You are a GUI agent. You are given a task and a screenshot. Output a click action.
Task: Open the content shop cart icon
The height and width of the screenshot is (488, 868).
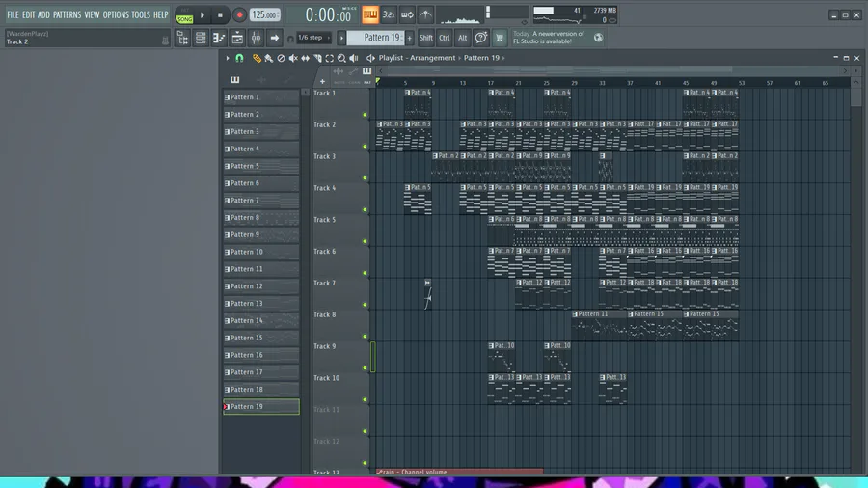pyautogui.click(x=500, y=38)
